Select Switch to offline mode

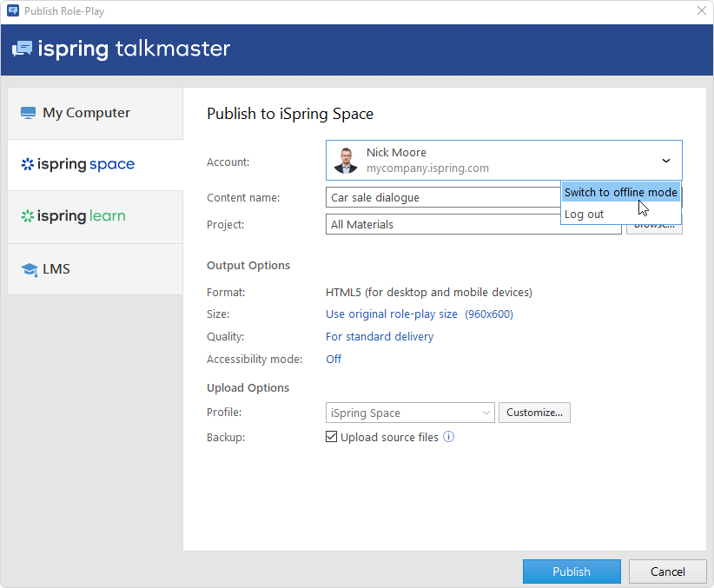click(x=620, y=192)
